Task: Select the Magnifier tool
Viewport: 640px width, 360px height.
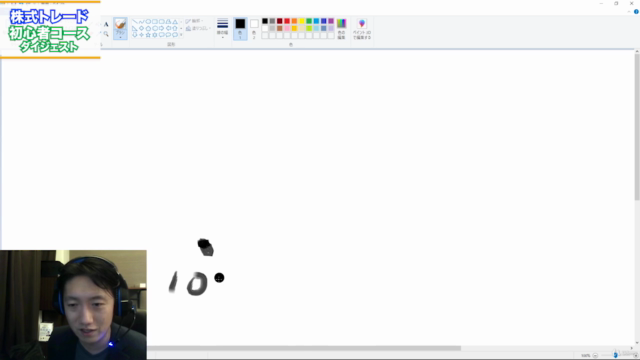Action: (106, 34)
